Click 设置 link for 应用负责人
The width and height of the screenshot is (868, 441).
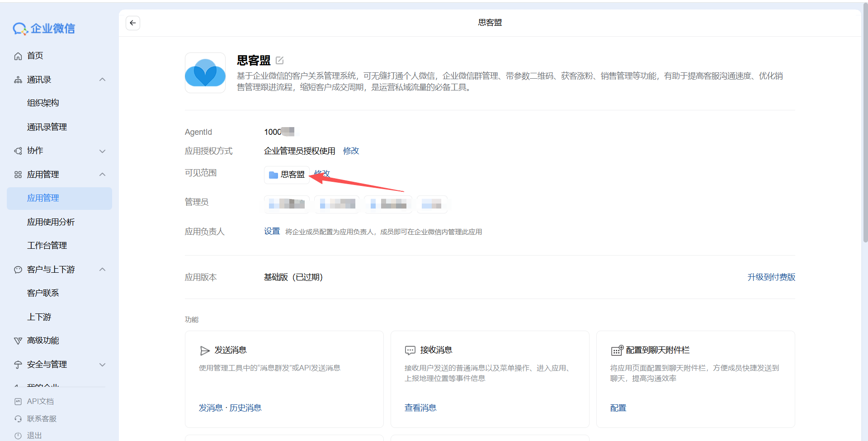click(x=272, y=232)
